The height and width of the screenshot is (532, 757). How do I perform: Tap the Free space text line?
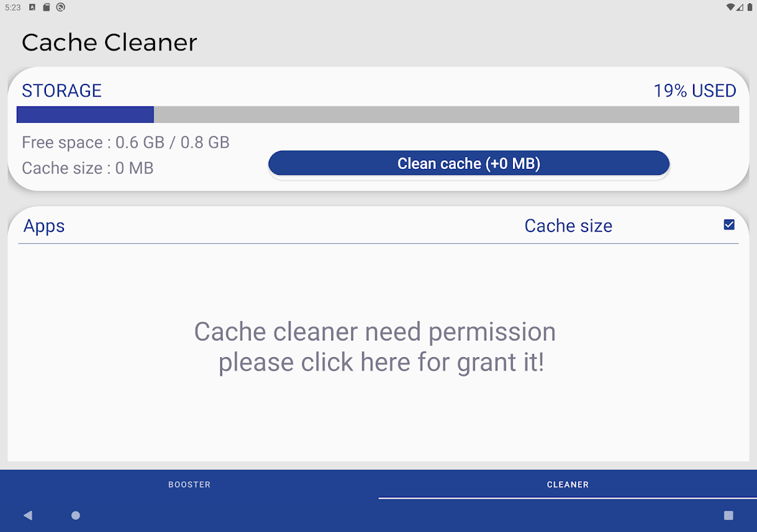tap(126, 142)
